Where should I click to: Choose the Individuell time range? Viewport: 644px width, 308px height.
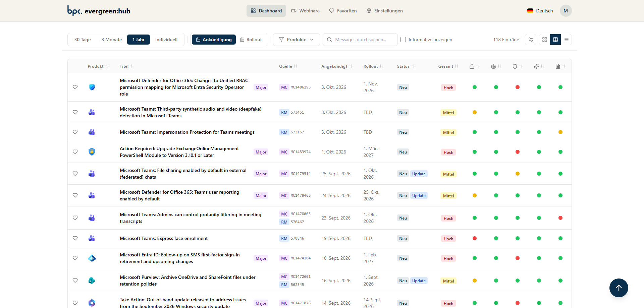coord(166,40)
